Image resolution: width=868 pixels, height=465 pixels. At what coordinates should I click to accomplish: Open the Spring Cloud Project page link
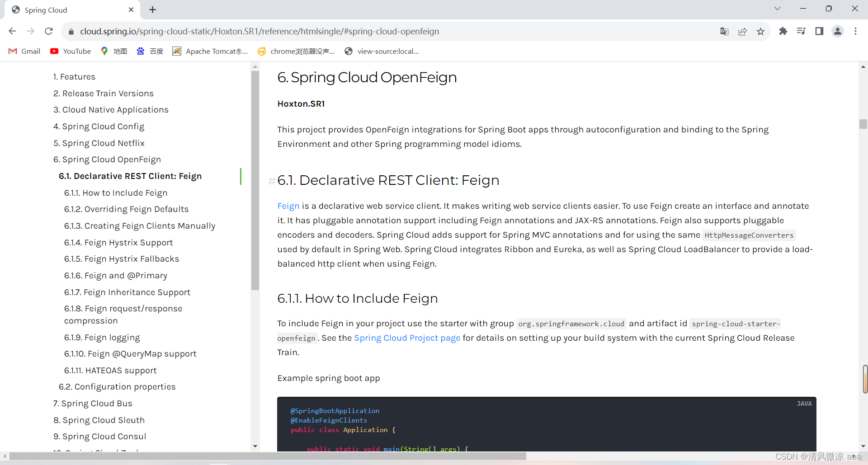pyautogui.click(x=407, y=338)
